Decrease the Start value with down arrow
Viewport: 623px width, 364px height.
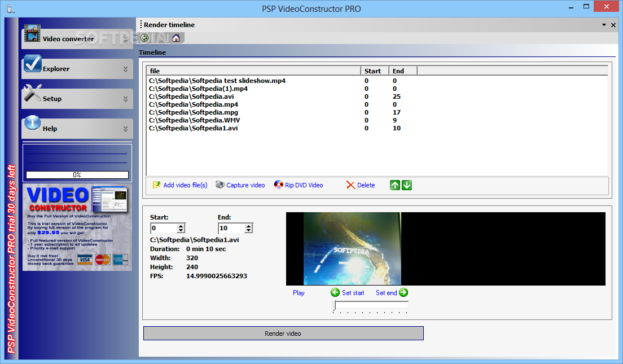click(x=181, y=230)
